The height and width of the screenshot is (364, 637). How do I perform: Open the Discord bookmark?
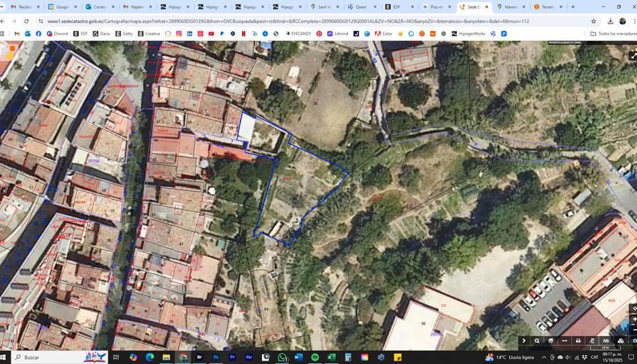tap(57, 34)
